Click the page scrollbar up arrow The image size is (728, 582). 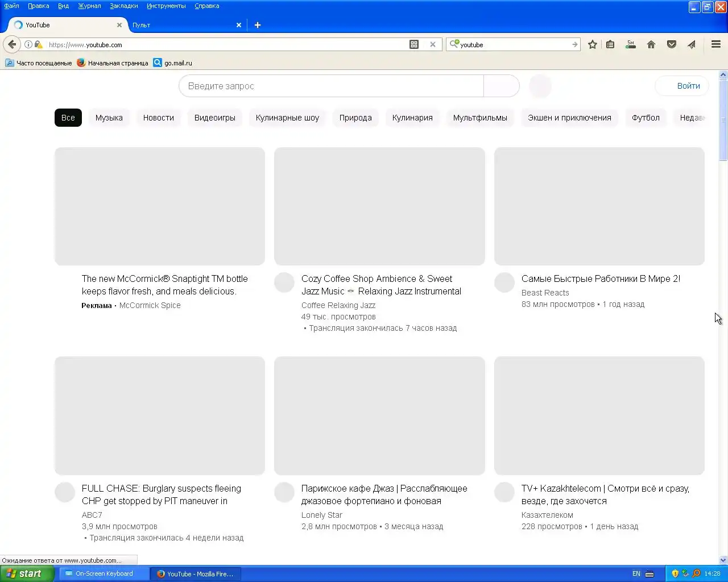click(x=723, y=74)
